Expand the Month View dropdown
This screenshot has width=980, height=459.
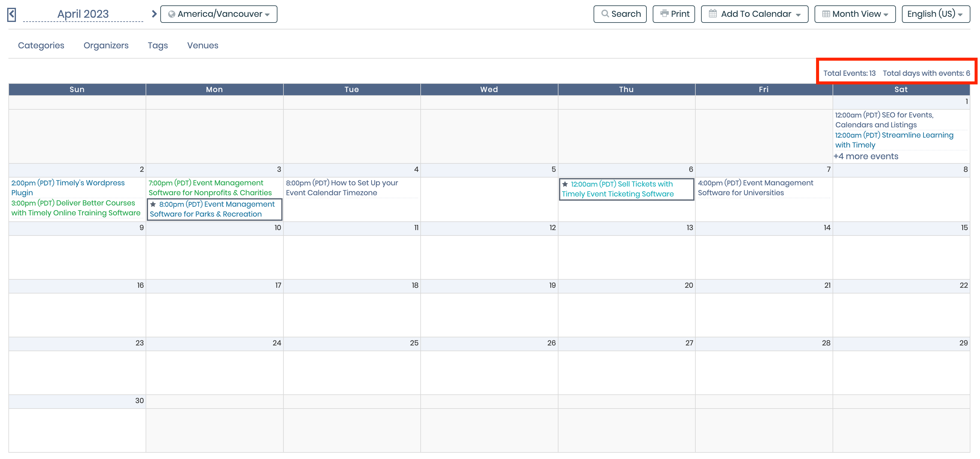854,14
